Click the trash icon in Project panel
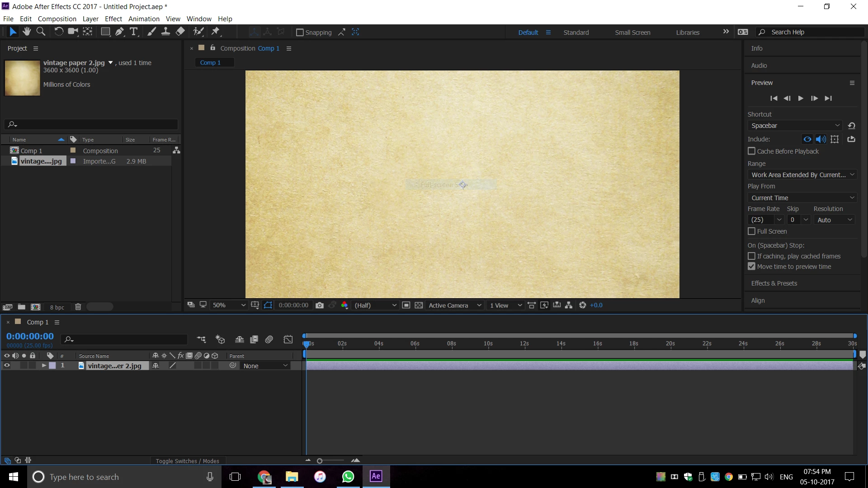 (x=78, y=307)
